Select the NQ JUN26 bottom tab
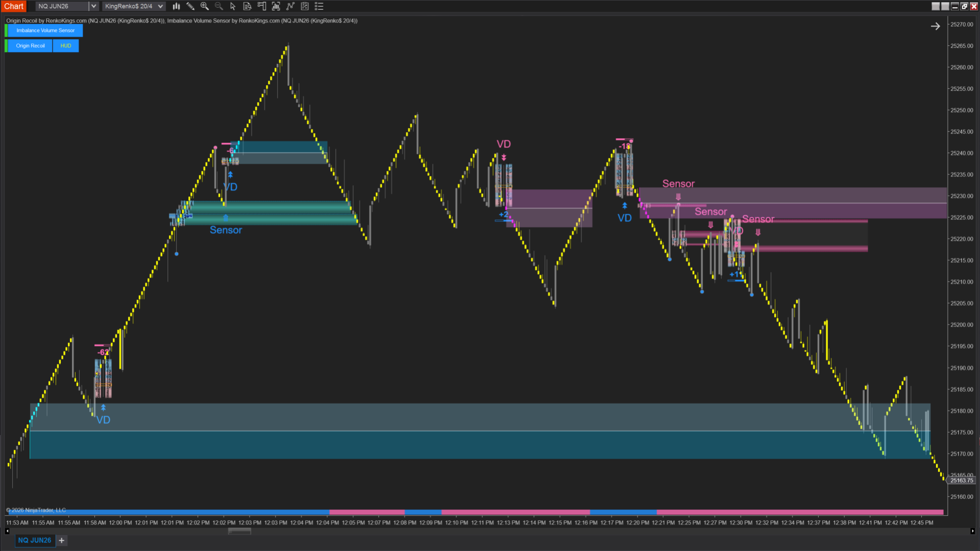Image resolution: width=980 pixels, height=551 pixels. 34,540
